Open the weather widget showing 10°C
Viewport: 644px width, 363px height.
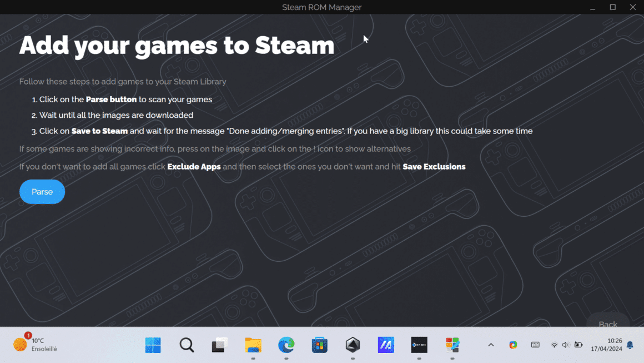point(36,345)
